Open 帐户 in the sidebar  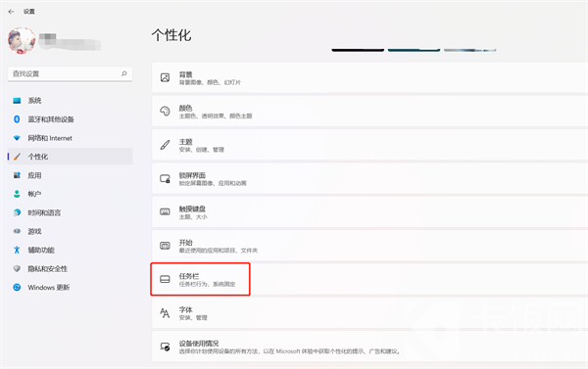pyautogui.click(x=71, y=194)
